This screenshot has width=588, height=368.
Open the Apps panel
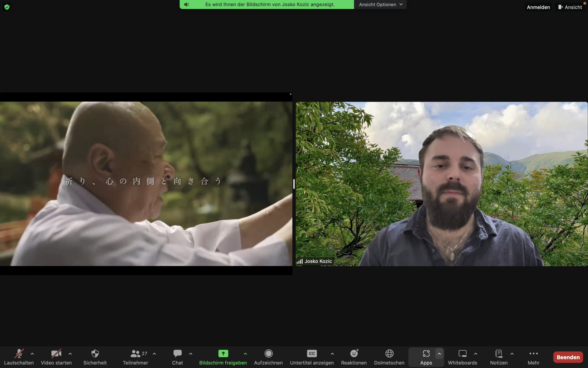click(426, 357)
